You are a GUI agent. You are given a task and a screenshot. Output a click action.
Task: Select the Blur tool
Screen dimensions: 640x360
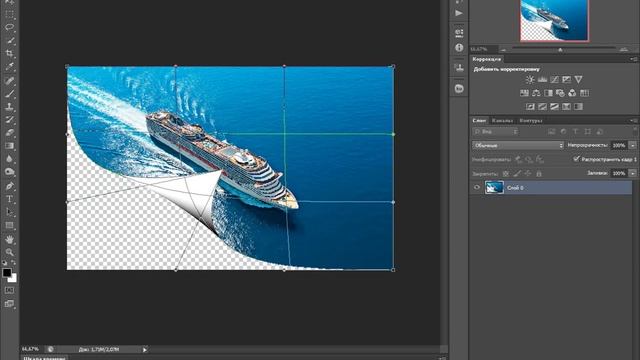pyautogui.click(x=9, y=159)
